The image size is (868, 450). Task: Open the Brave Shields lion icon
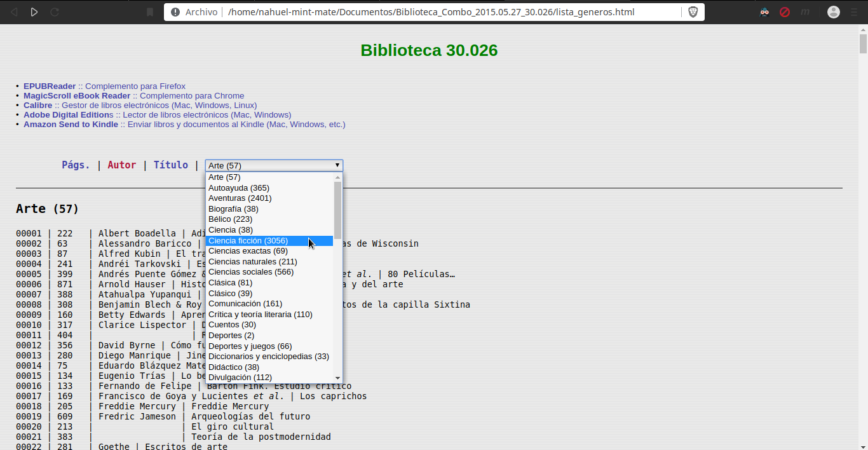click(693, 12)
